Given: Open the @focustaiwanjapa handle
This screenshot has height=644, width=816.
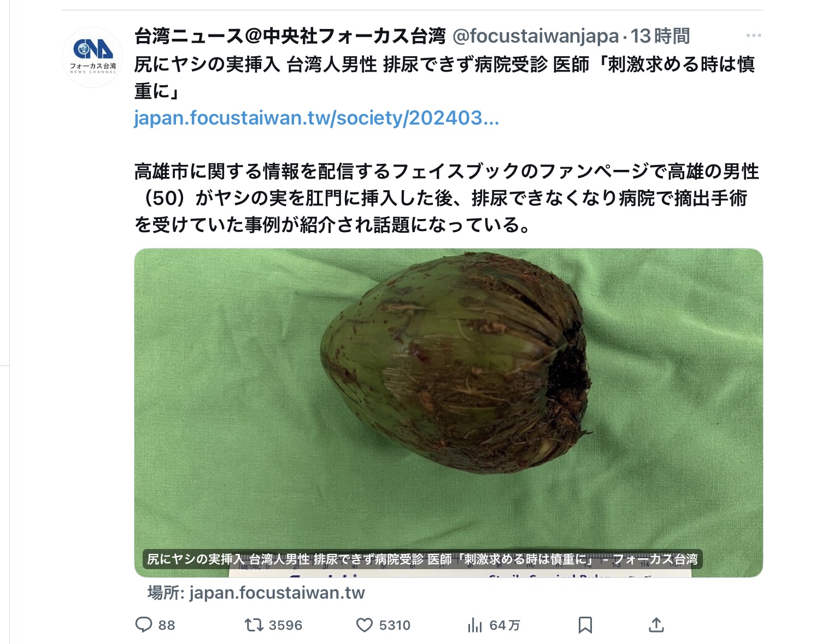Looking at the screenshot, I should tap(536, 36).
